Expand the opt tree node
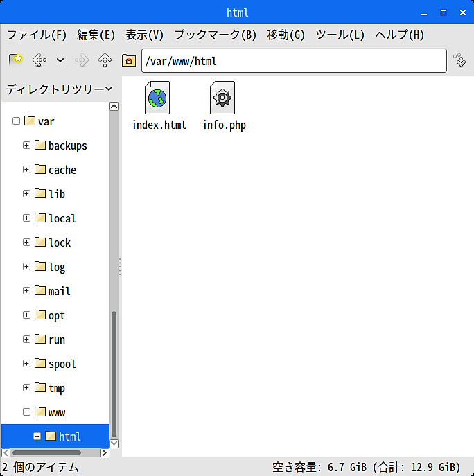The image size is (474, 476). (x=27, y=315)
